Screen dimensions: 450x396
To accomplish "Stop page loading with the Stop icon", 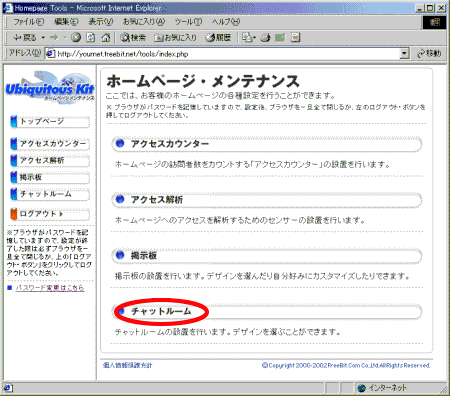I will (x=76, y=38).
